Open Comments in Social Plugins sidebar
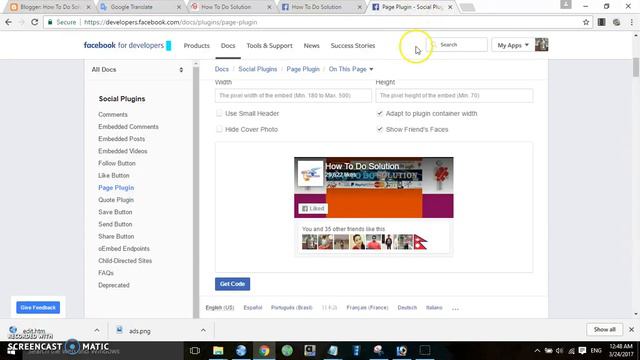The height and width of the screenshot is (360, 640). click(x=113, y=115)
